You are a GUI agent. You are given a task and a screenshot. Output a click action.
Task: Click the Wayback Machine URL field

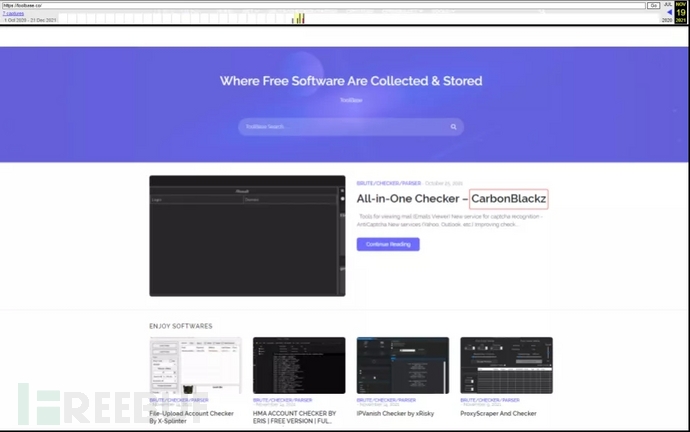point(323,5)
